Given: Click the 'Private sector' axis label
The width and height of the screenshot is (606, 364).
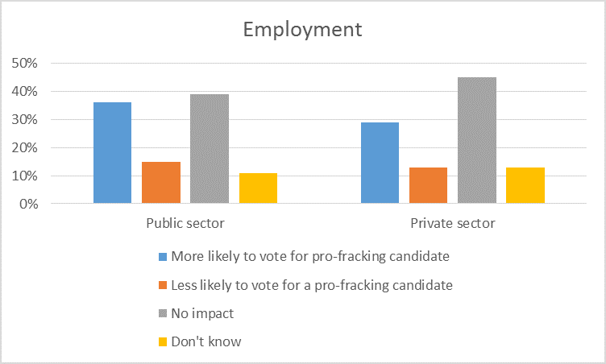Looking at the screenshot, I should (x=452, y=223).
